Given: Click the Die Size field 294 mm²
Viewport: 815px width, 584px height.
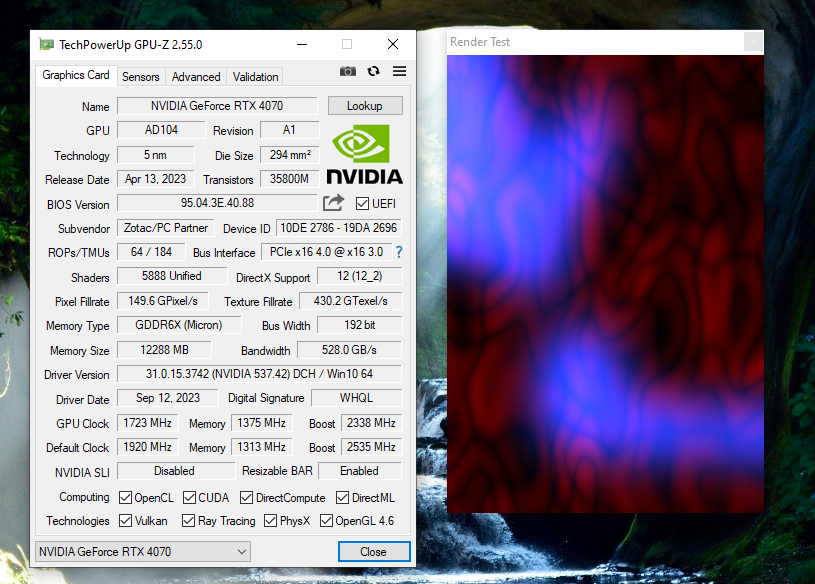Looking at the screenshot, I should point(290,155).
